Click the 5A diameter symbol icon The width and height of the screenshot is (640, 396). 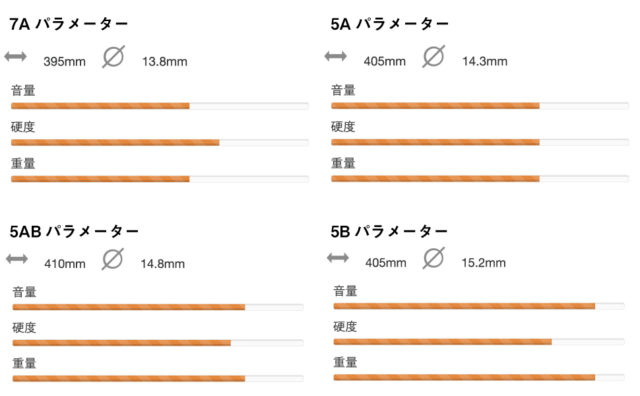coord(433,56)
